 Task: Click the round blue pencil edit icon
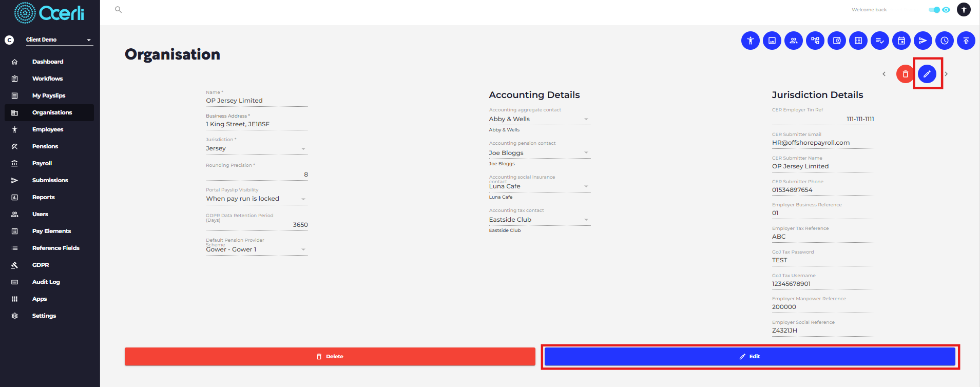coord(927,74)
